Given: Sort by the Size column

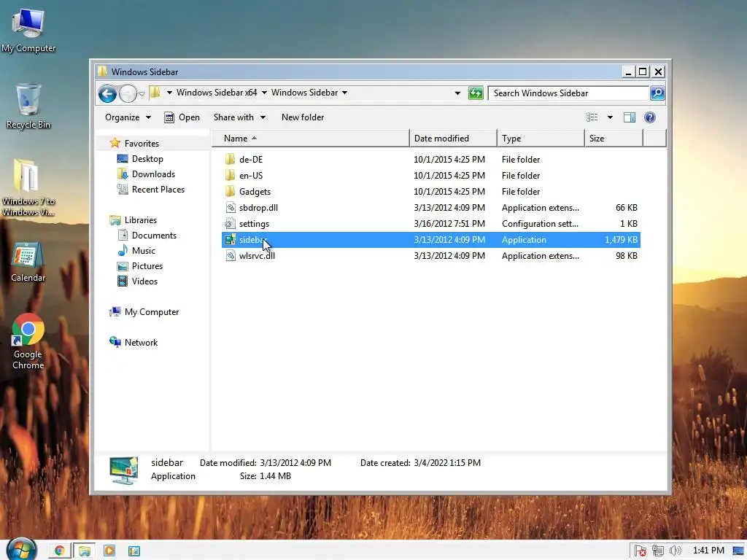Looking at the screenshot, I should 614,138.
